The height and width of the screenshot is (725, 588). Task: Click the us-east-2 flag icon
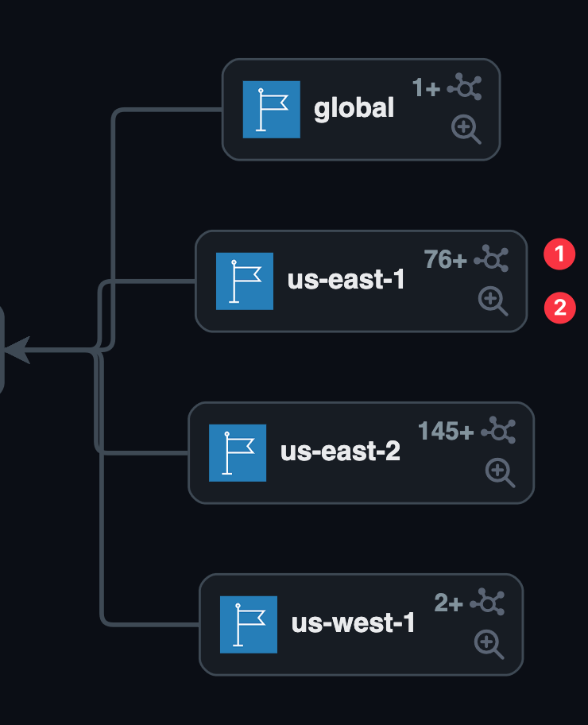[x=238, y=452]
